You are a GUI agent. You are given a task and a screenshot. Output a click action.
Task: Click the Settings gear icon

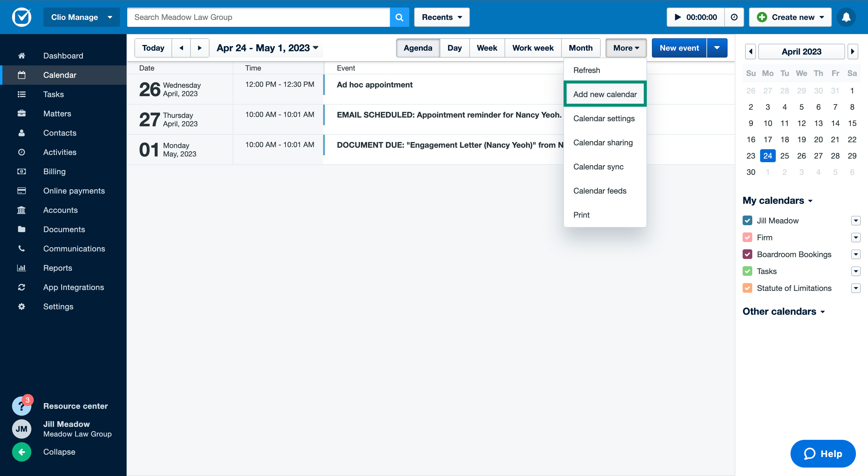pos(22,307)
